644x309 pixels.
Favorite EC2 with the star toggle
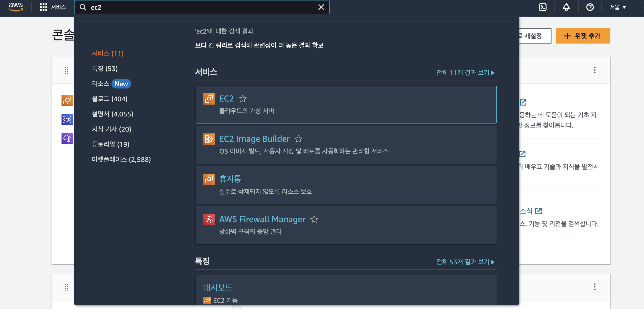point(243,98)
